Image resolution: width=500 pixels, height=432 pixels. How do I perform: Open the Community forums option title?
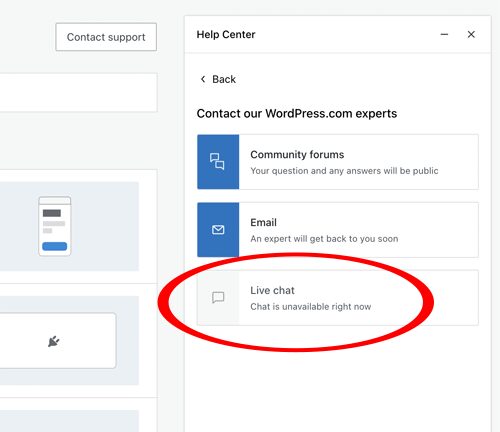[297, 155]
